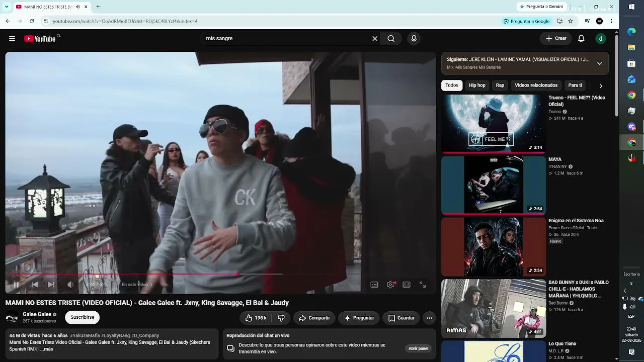The height and width of the screenshot is (362, 644).
Task: Subscribe to Galee Galee channel
Action: pos(82,317)
